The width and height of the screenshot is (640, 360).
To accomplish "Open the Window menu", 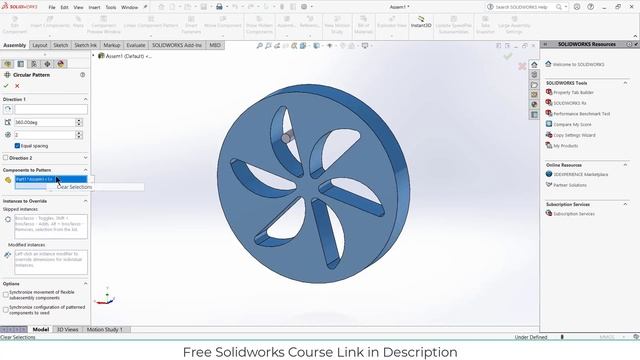I will coord(129,7).
